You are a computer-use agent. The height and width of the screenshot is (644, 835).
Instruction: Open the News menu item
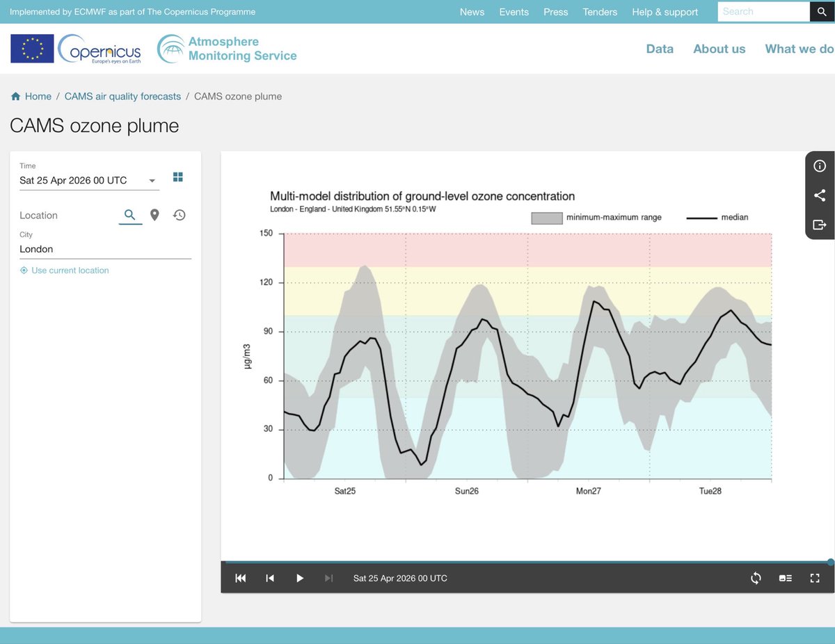pos(472,12)
